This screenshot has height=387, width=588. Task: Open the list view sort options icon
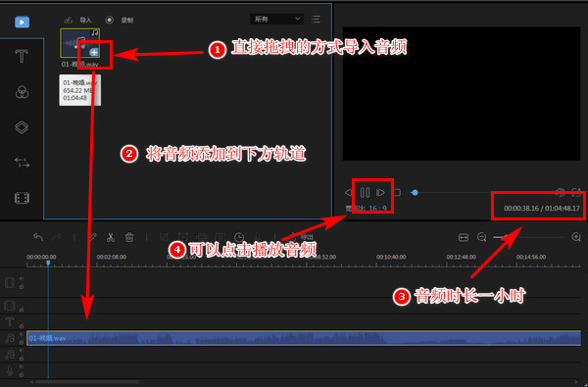point(316,20)
